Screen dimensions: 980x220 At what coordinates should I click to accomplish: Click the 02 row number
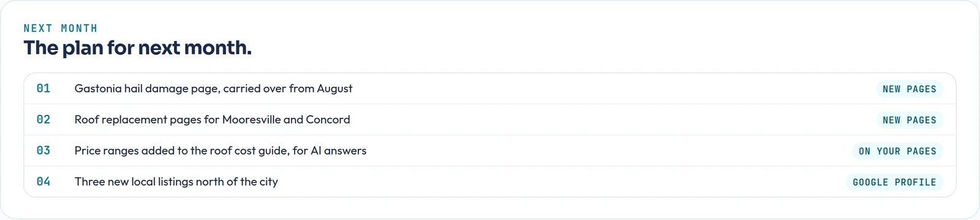pyautogui.click(x=43, y=120)
